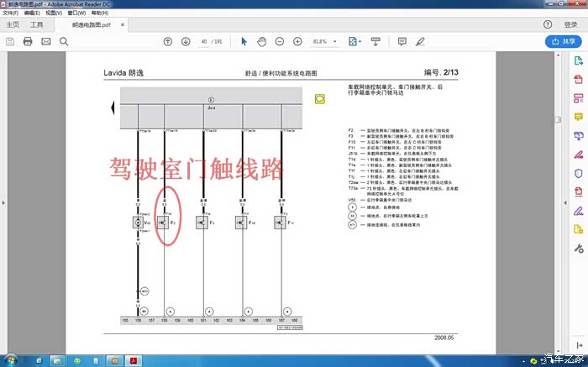Open the file explorer taskbar icon
Screen dimensions: 588x367
[x=57, y=360]
